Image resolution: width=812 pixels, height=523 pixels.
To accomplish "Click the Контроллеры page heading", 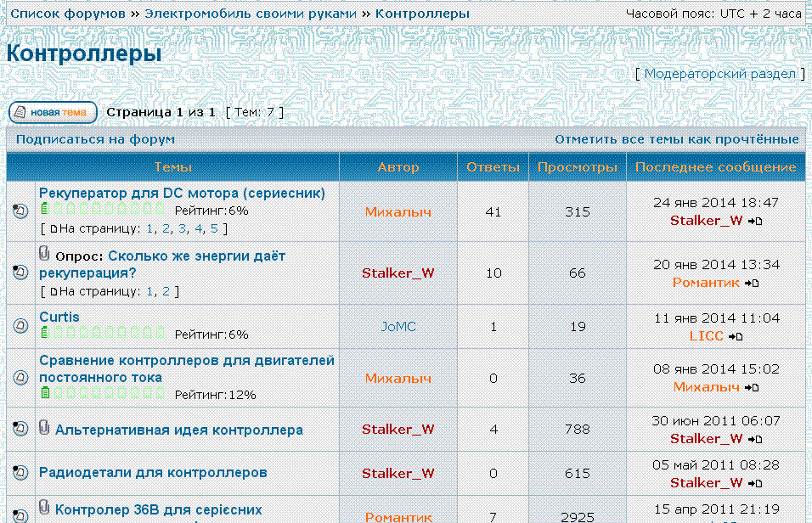I will click(83, 53).
